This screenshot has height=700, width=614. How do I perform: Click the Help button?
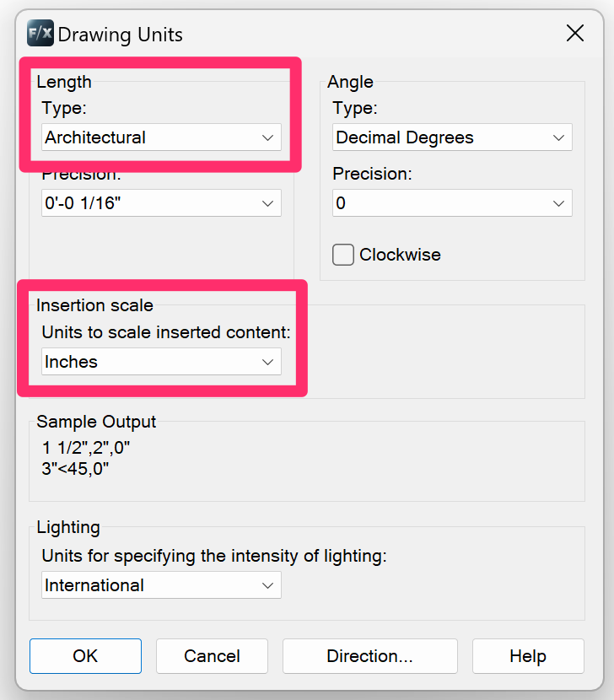(528, 656)
